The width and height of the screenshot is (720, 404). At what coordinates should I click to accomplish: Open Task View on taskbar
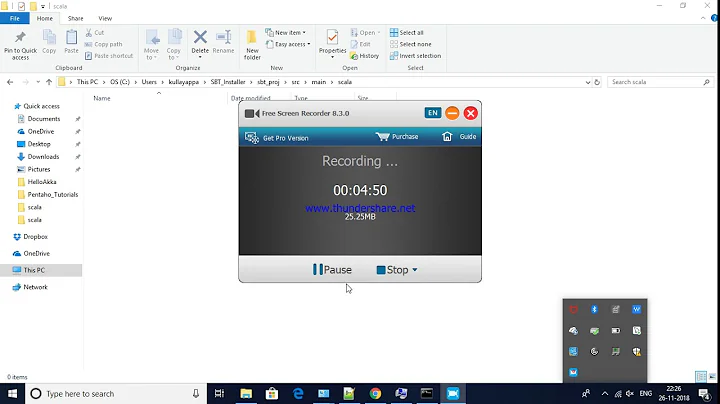(219, 394)
